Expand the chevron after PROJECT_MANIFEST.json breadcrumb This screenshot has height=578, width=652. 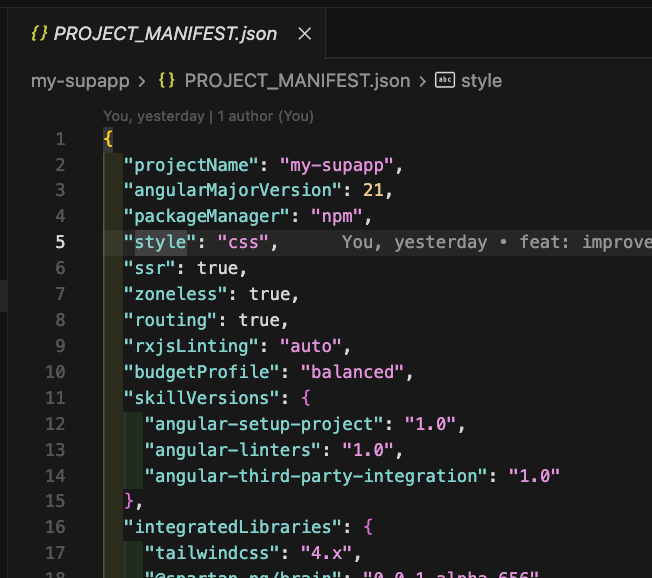coord(422,81)
